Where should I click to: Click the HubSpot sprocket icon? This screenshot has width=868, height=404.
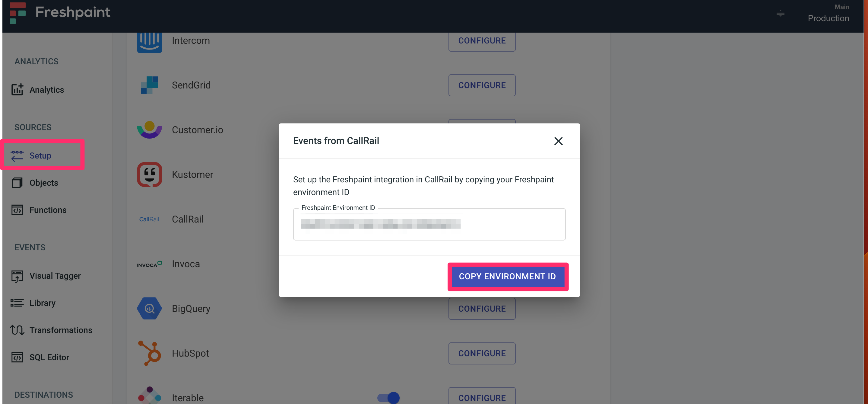pos(149,353)
